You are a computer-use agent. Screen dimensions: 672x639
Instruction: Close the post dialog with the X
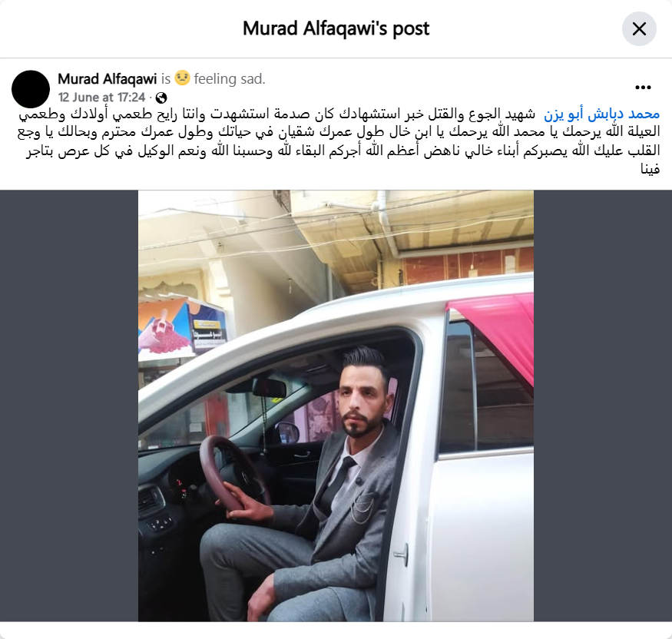[x=639, y=28]
